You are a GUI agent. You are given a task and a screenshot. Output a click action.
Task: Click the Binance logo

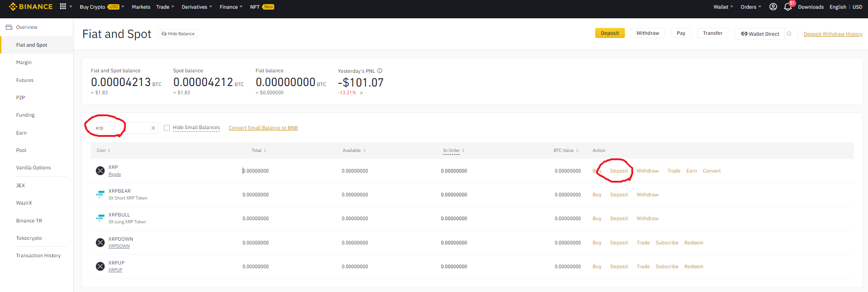[x=31, y=6]
